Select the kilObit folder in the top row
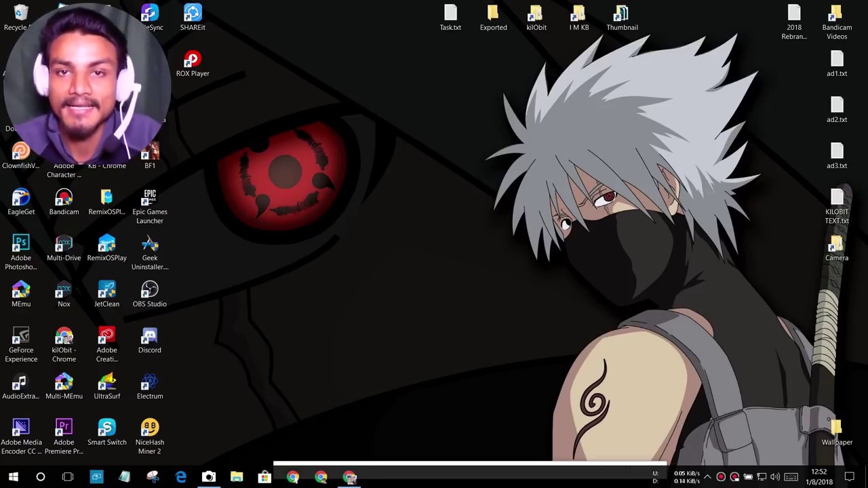The image size is (868, 488). tap(536, 18)
